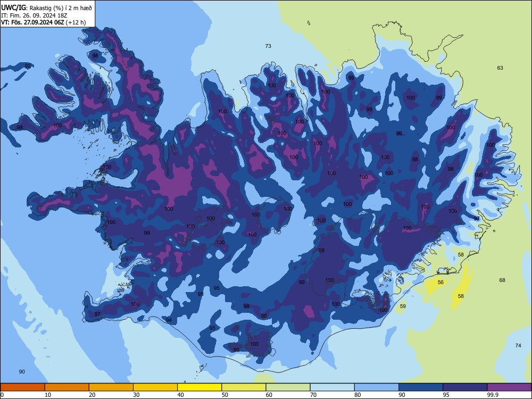The height and width of the screenshot is (399, 532).
Task: Click the value "74" in the southeast sea
Action: click(518, 345)
